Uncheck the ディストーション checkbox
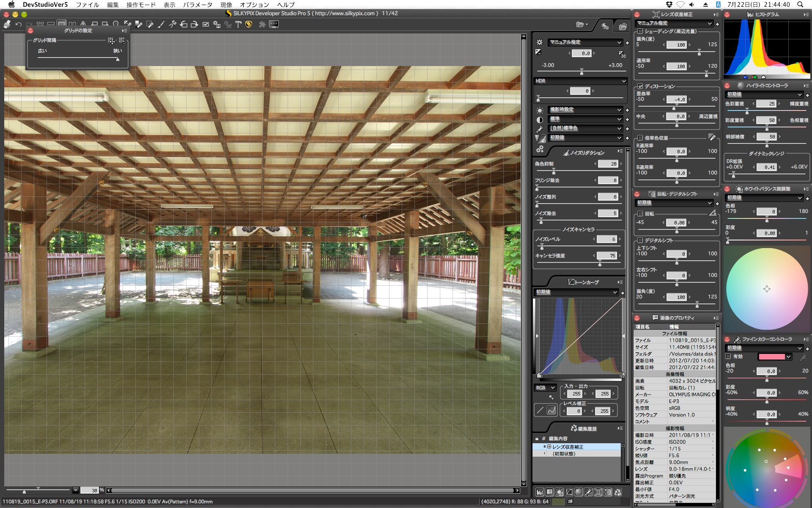The height and width of the screenshot is (508, 812). 640,86
